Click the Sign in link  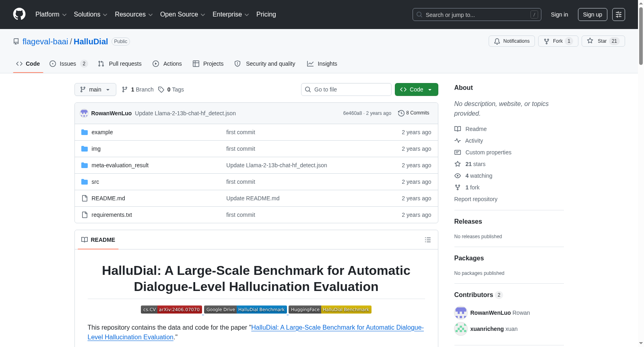pyautogui.click(x=559, y=15)
